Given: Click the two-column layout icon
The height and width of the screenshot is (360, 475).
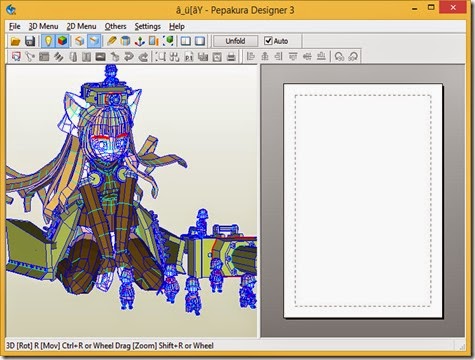Looking at the screenshot, I should [x=87, y=57].
